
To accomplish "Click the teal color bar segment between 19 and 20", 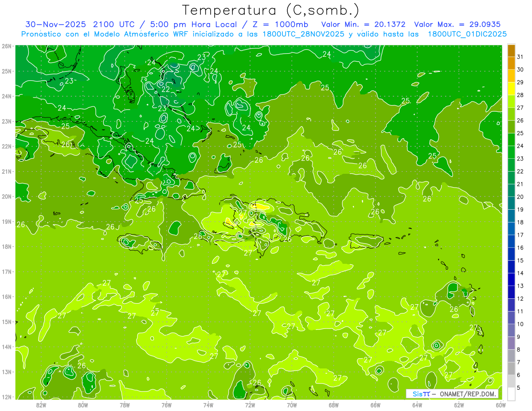I will (511, 203).
